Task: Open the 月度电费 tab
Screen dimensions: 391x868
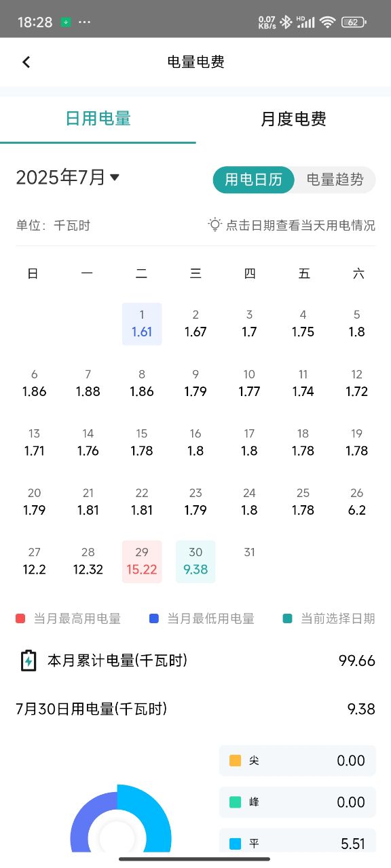Action: 293,119
